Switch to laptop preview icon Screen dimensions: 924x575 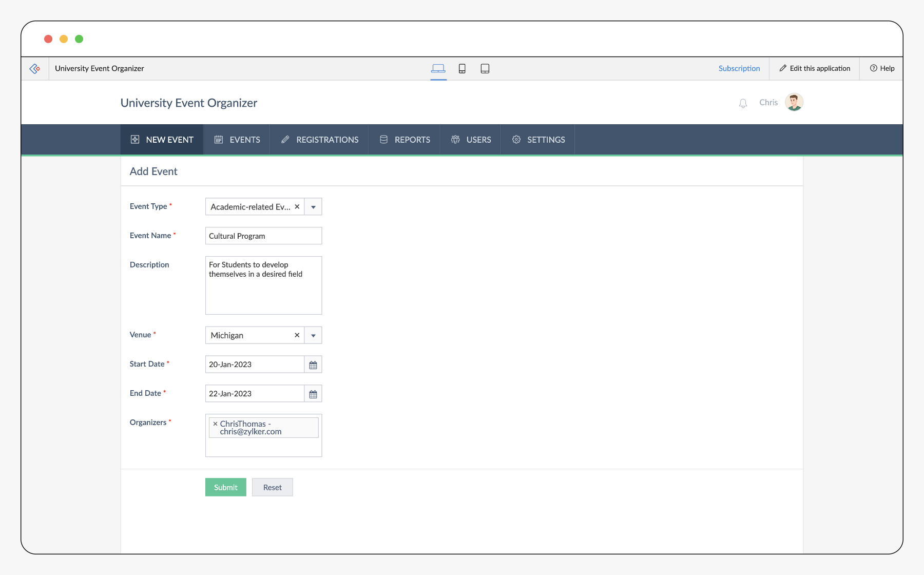point(438,69)
